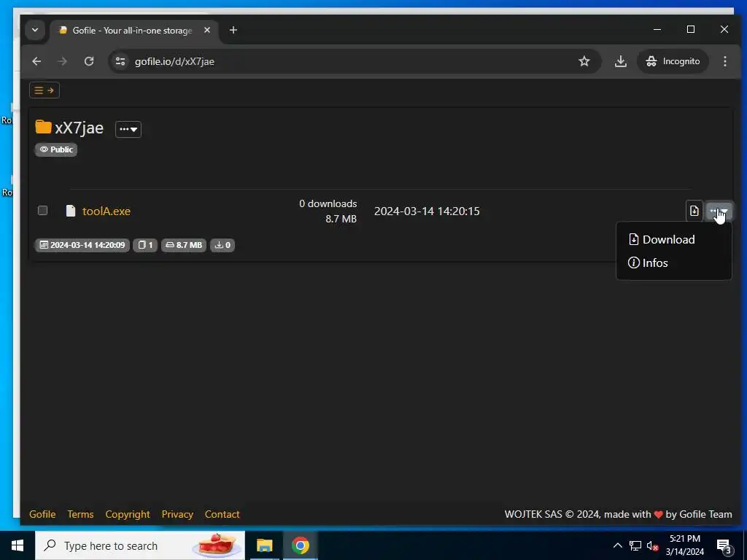Open Chrome downloads icon
The width and height of the screenshot is (747, 560).
coord(620,61)
